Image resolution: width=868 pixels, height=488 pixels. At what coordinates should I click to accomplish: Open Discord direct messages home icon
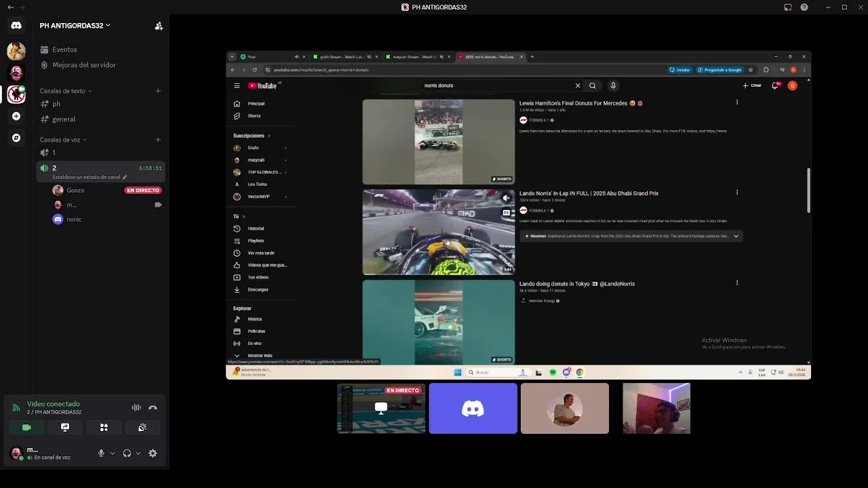coord(16,25)
